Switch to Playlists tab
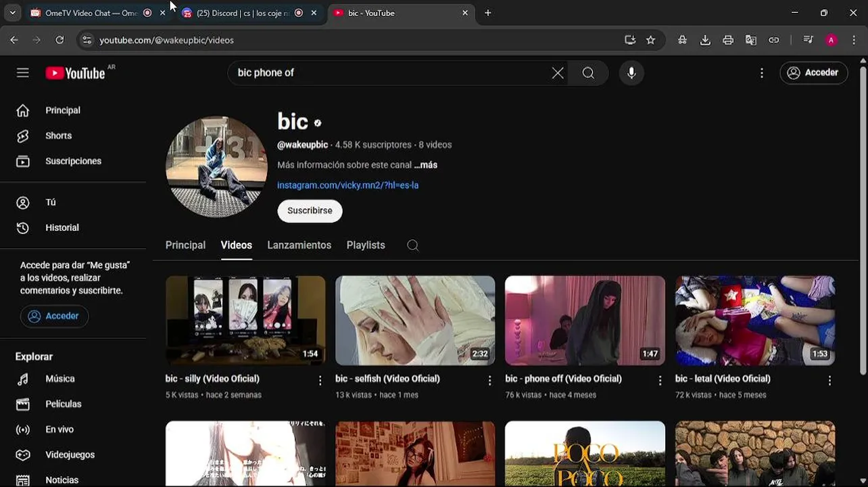The height and width of the screenshot is (487, 868). pyautogui.click(x=366, y=246)
